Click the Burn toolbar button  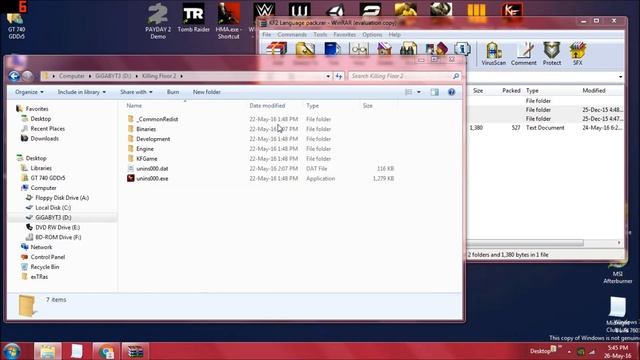(x=173, y=92)
